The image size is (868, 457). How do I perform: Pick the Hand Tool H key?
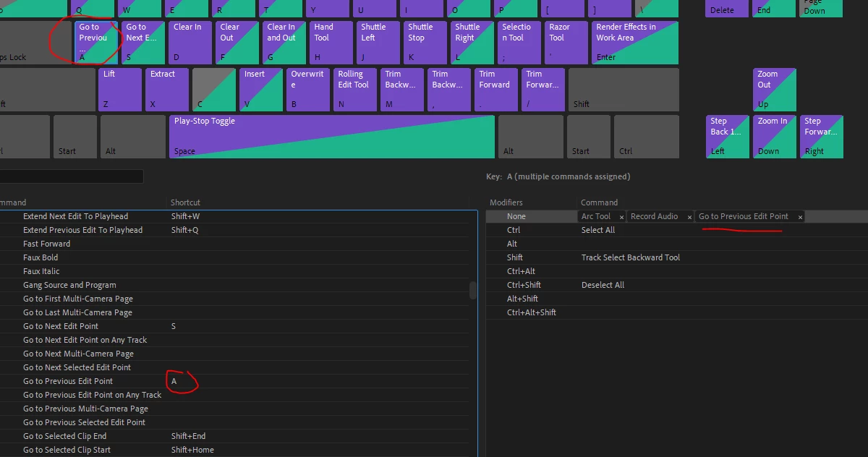point(331,43)
